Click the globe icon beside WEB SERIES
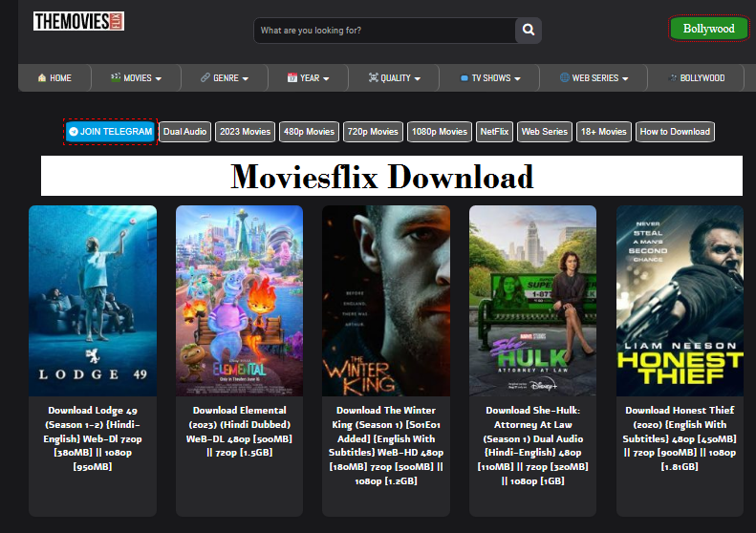 tap(565, 77)
